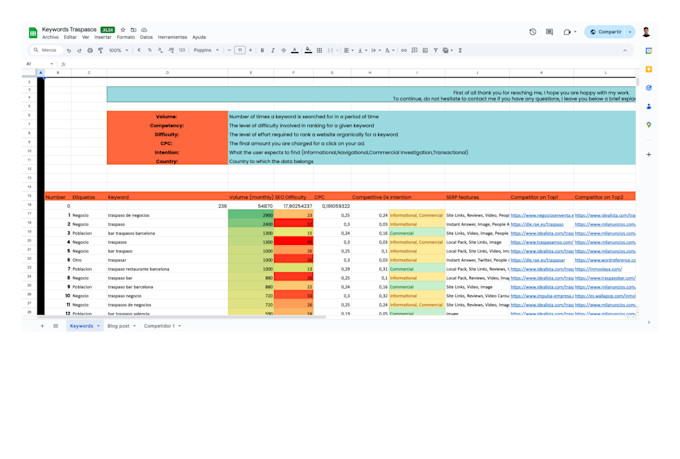Screen dimensions: 680x459
Task: Create a filter
Action: pyautogui.click(x=435, y=50)
